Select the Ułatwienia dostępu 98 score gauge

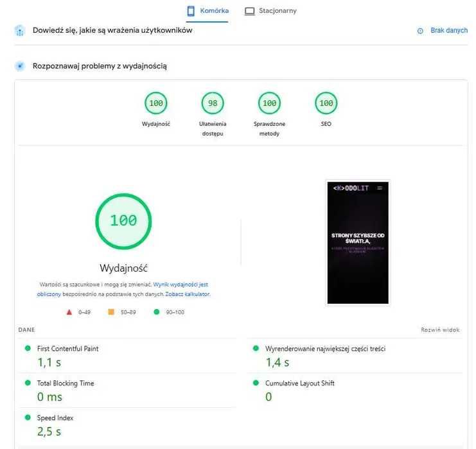213,103
